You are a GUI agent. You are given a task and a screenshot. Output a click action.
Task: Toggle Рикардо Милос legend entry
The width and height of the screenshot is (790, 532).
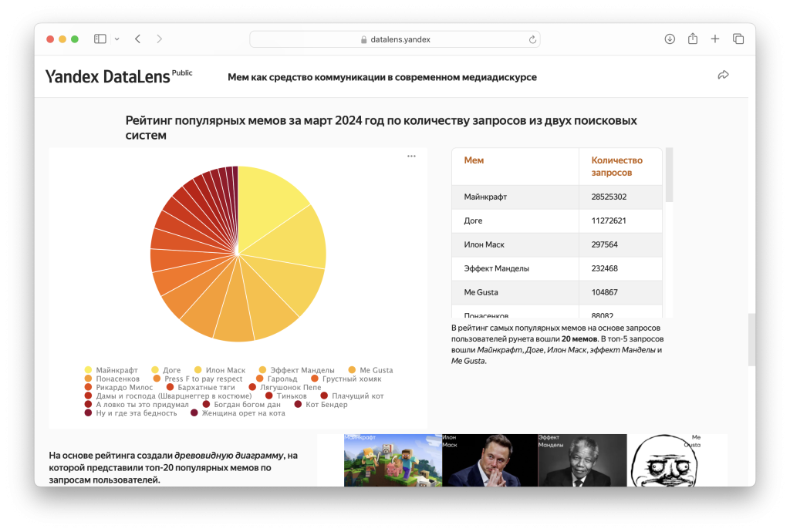[x=119, y=387]
